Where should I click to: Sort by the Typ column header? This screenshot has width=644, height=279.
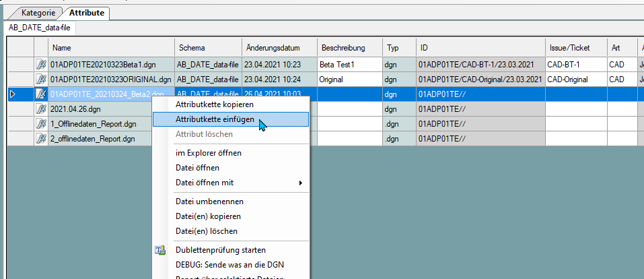[399, 48]
